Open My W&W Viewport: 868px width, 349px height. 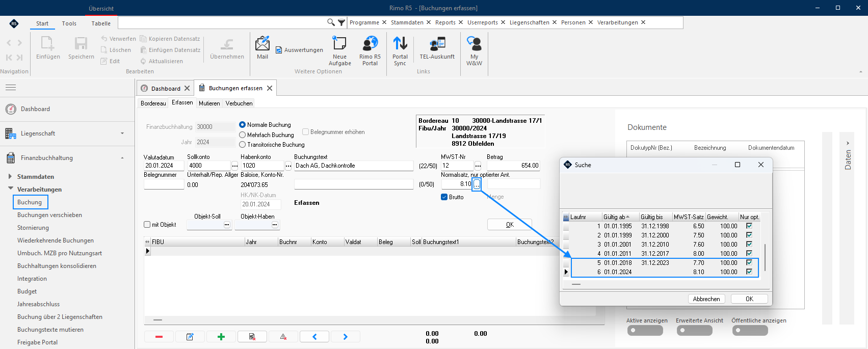pos(474,51)
